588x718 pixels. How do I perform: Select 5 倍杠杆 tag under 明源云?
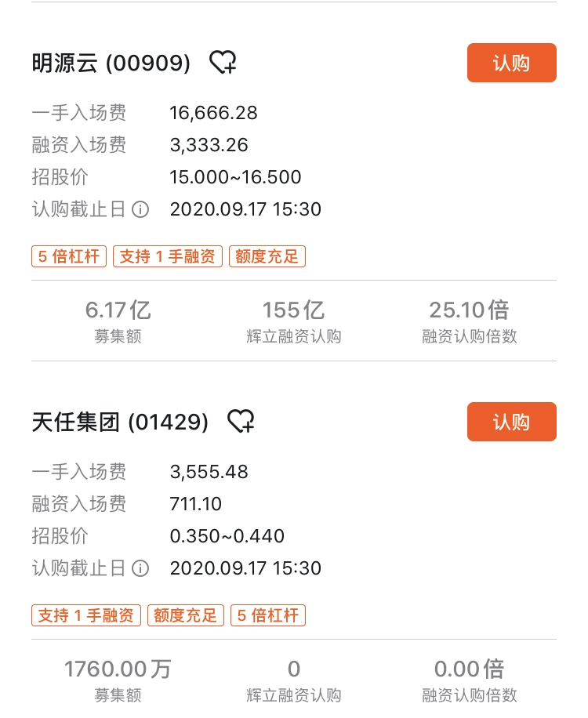pos(69,256)
